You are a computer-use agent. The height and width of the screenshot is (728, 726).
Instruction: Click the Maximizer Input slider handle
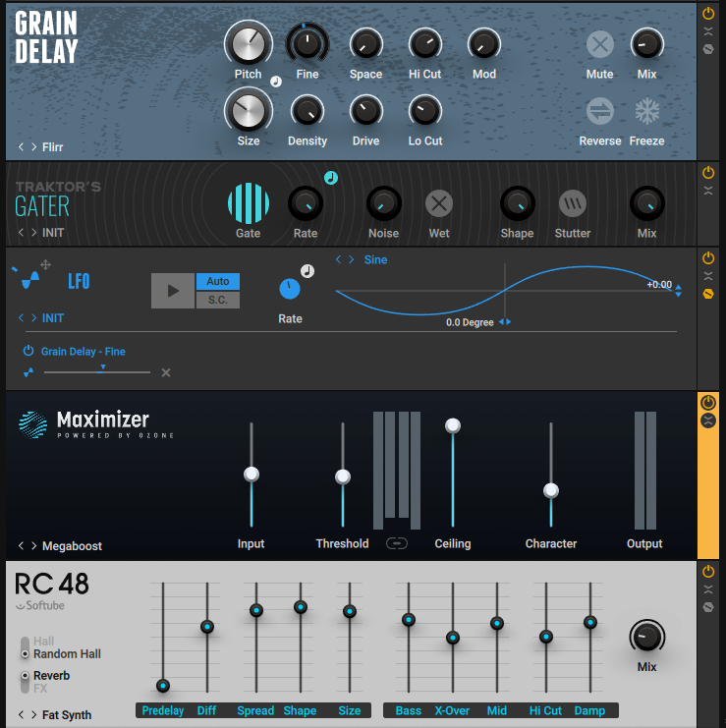pos(251,475)
